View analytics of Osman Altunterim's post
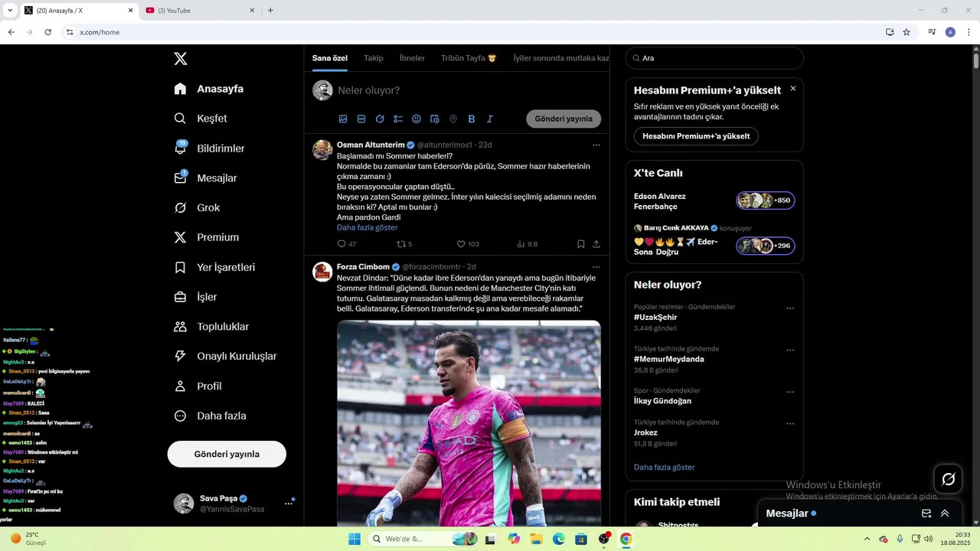Screen dimensions: 980x551 pos(528,244)
